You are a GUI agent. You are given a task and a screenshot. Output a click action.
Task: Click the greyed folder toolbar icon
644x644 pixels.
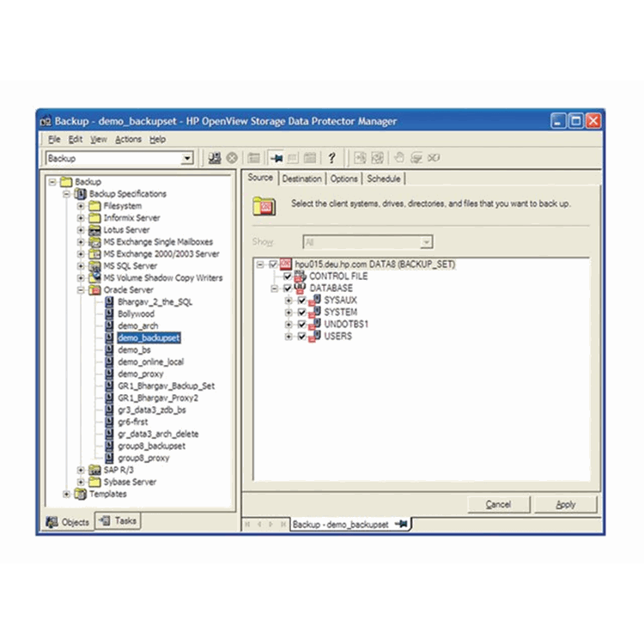click(x=254, y=158)
